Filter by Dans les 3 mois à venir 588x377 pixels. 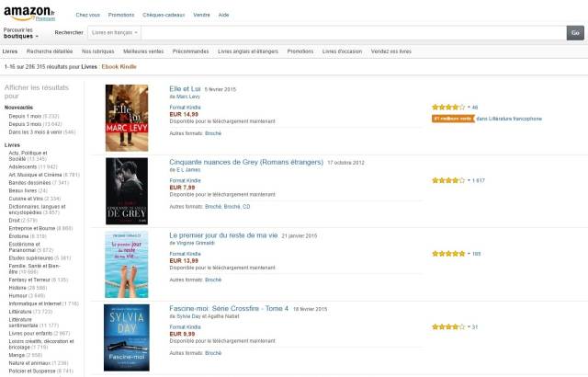coord(42,132)
